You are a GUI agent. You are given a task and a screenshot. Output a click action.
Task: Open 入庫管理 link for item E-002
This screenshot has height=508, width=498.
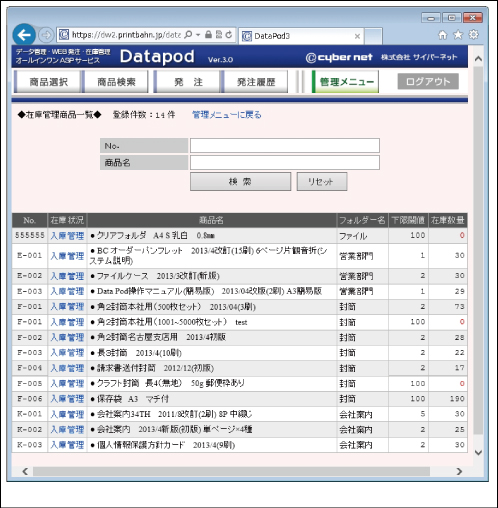click(67, 276)
